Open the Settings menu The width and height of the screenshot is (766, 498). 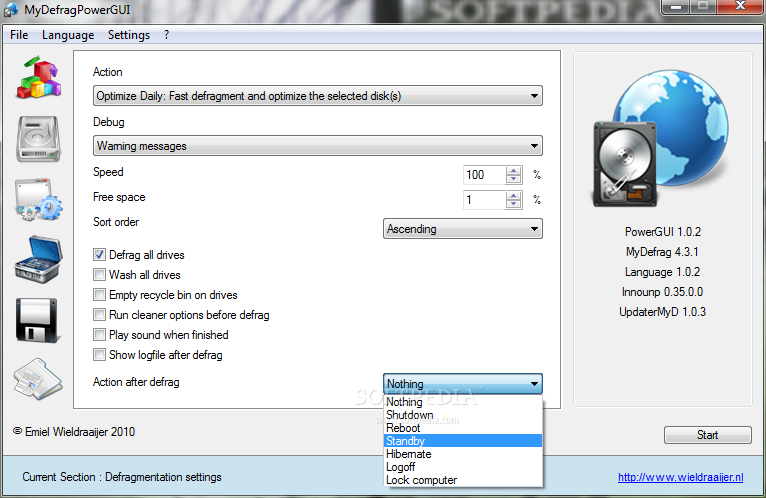(x=129, y=35)
